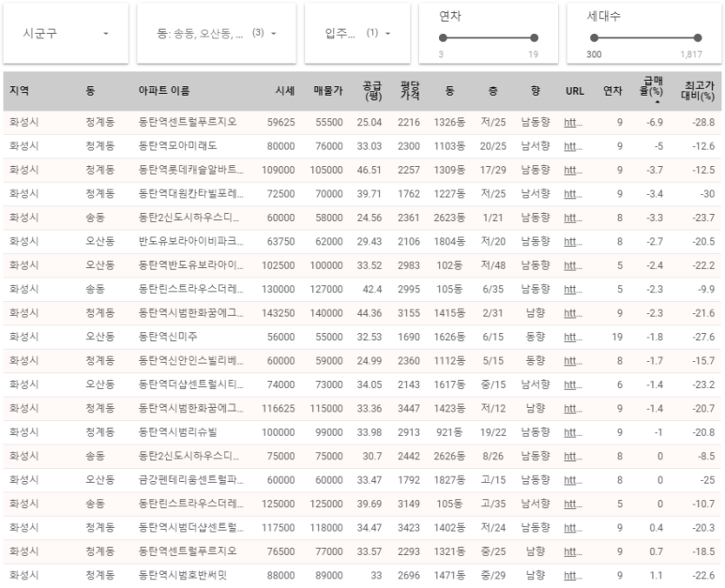
Task: Click the 동 value 921동
Action: [449, 432]
